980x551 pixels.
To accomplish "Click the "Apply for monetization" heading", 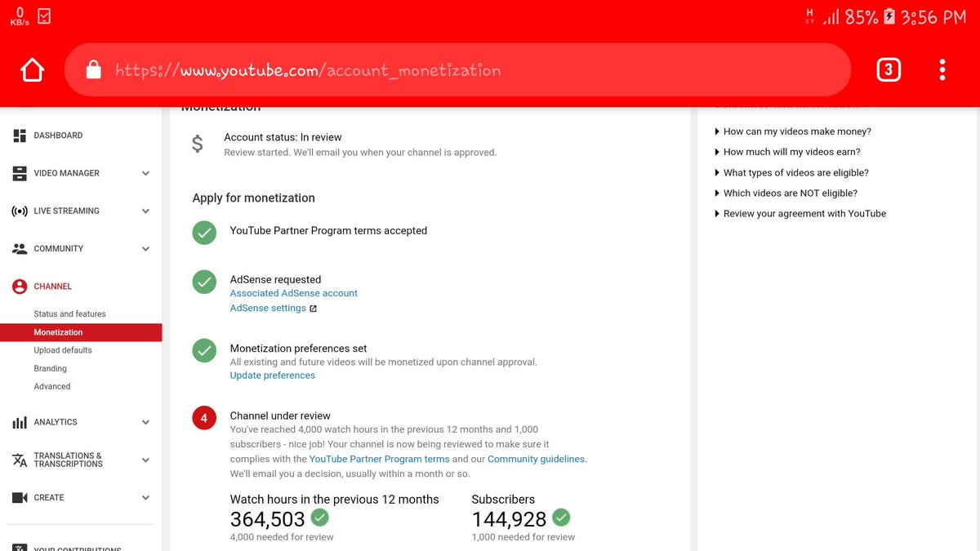I will point(253,198).
